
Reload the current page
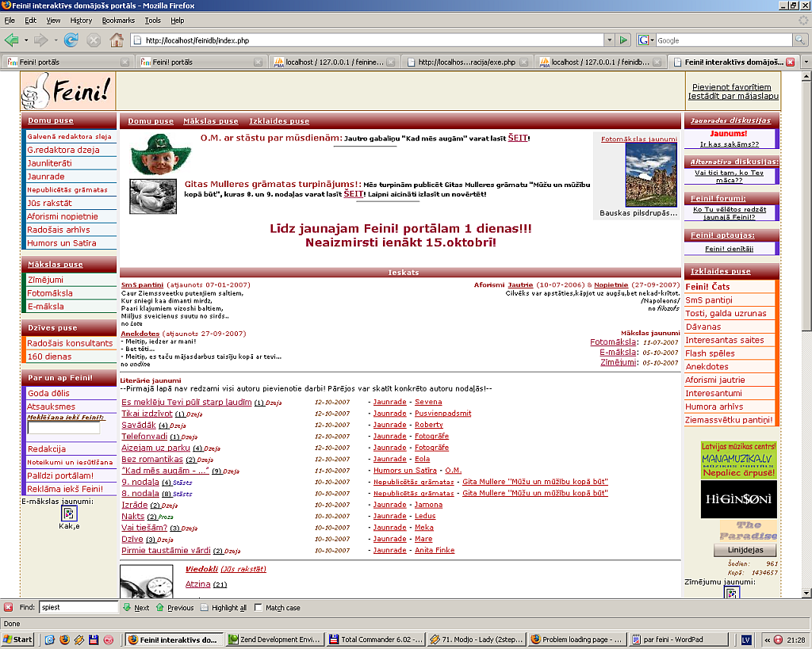[x=71, y=40]
